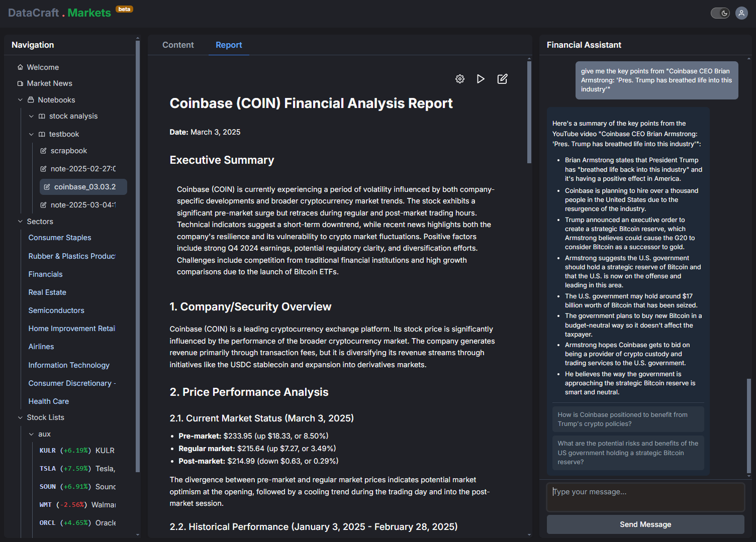Click the Price Performance Analysis heading
This screenshot has height=542, width=756.
[x=249, y=392]
